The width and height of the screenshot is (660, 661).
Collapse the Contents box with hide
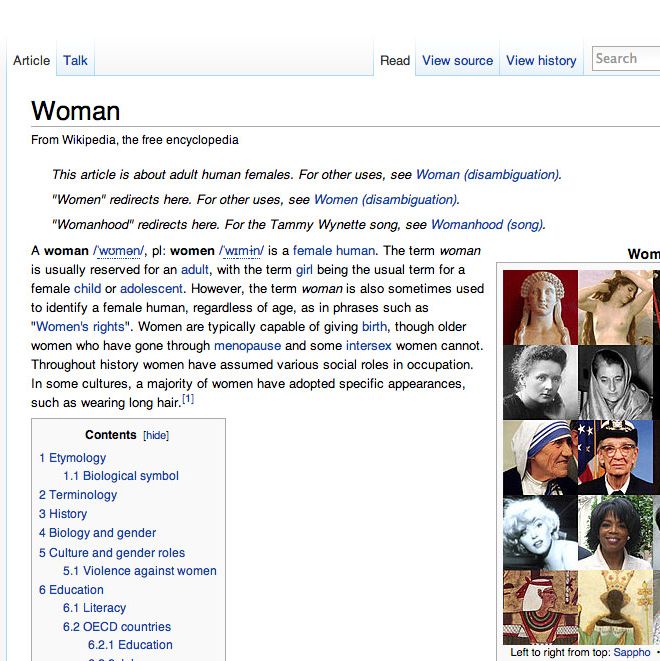[156, 435]
